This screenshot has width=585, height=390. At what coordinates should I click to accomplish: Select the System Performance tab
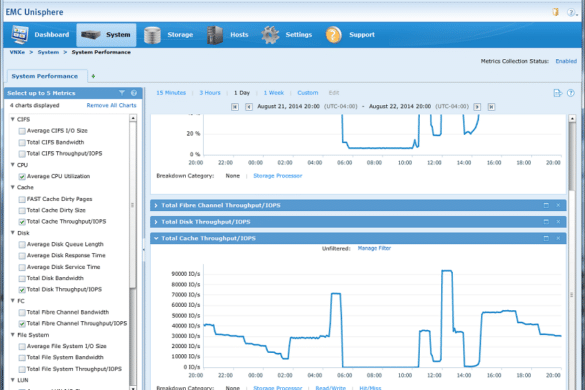(x=45, y=76)
